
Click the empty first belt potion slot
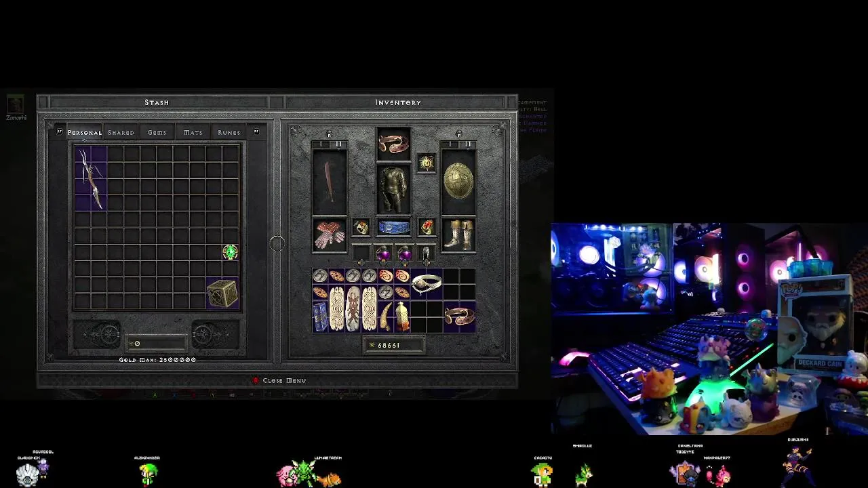click(361, 253)
